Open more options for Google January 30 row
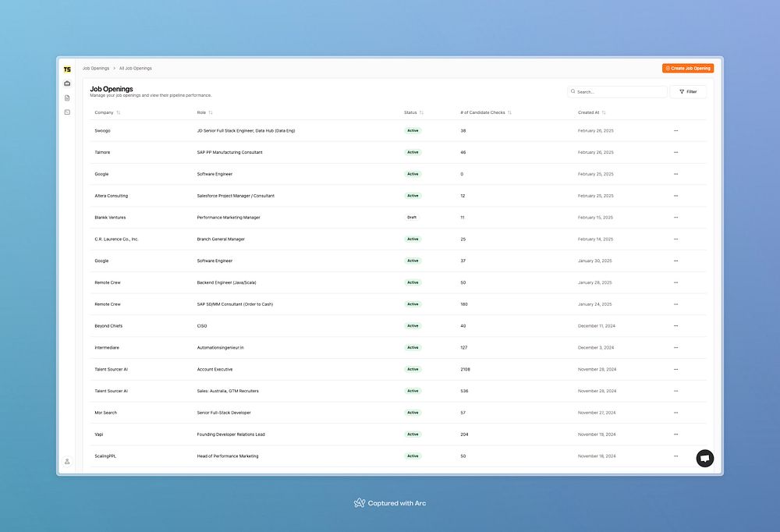780x532 pixels. coord(675,261)
